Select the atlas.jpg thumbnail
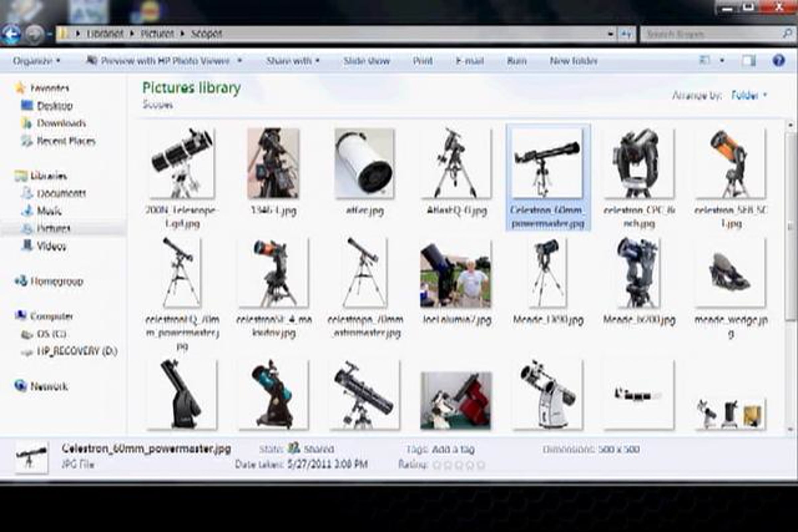The image size is (798, 532). [364, 163]
